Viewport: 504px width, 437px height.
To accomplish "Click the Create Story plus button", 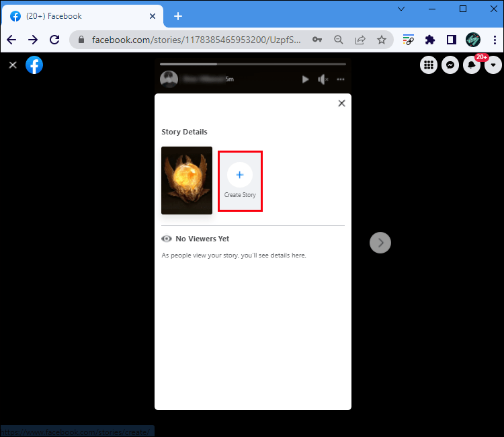I will click(240, 175).
